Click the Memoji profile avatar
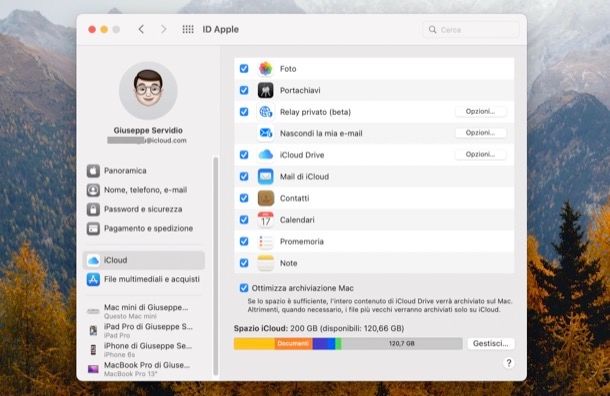The height and width of the screenshot is (396, 610). tap(148, 91)
